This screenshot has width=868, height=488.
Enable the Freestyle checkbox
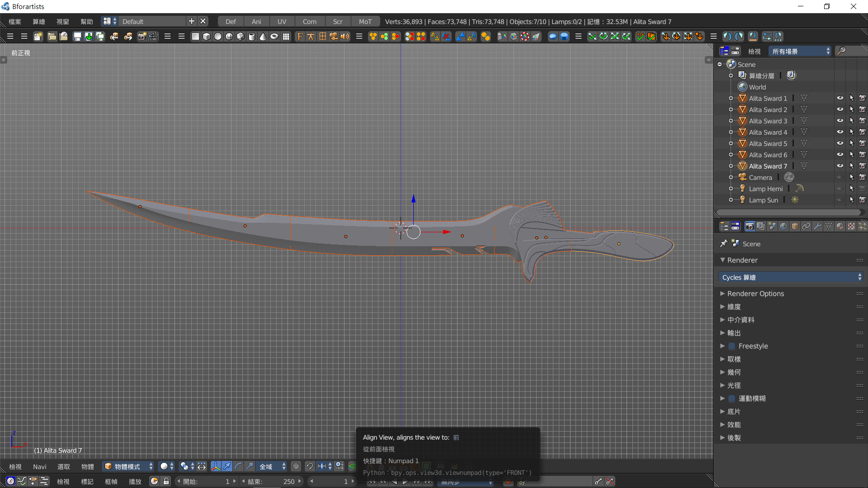731,346
